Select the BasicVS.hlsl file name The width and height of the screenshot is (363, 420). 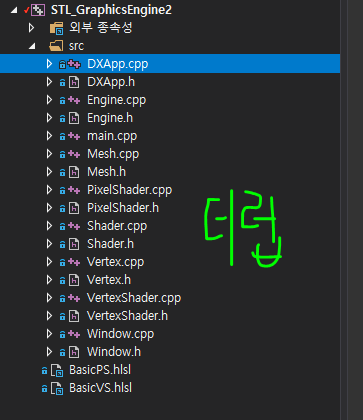tap(100, 388)
